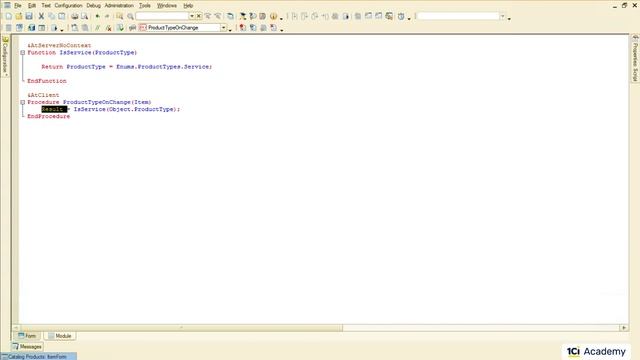Open the Tools menu
This screenshot has height=360, width=640.
coord(144,6)
